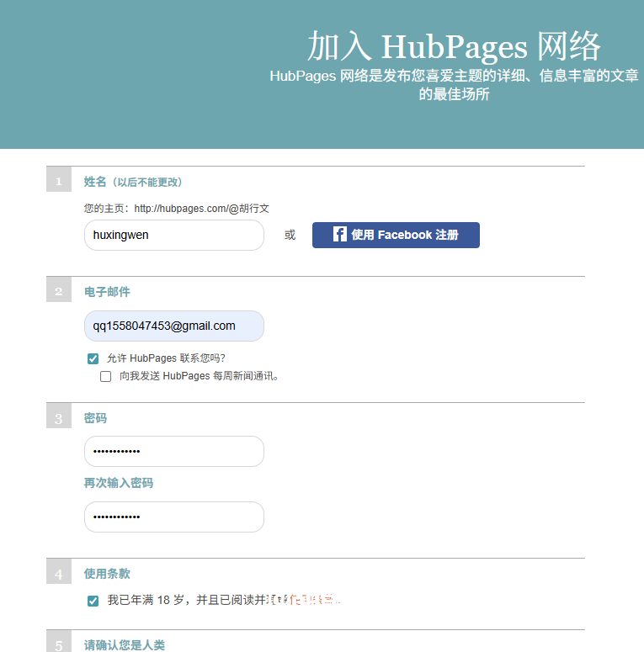Click the 姓名（以后不能更改）section label
Screen dimensions: 644x652
pyautogui.click(x=133, y=182)
